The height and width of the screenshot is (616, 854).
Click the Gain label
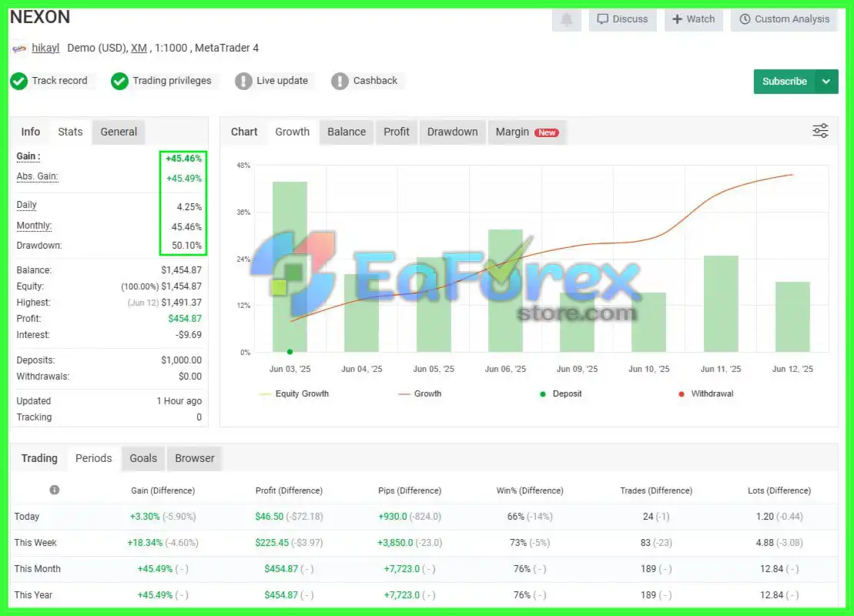(28, 157)
